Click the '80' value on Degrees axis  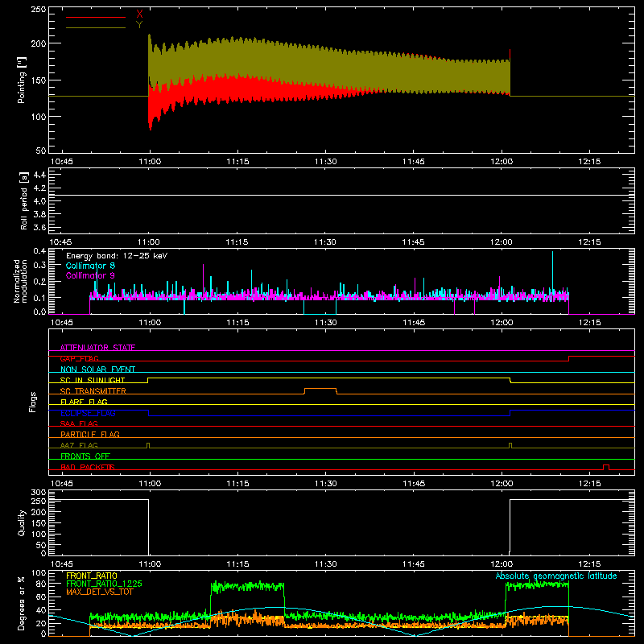tap(42, 584)
